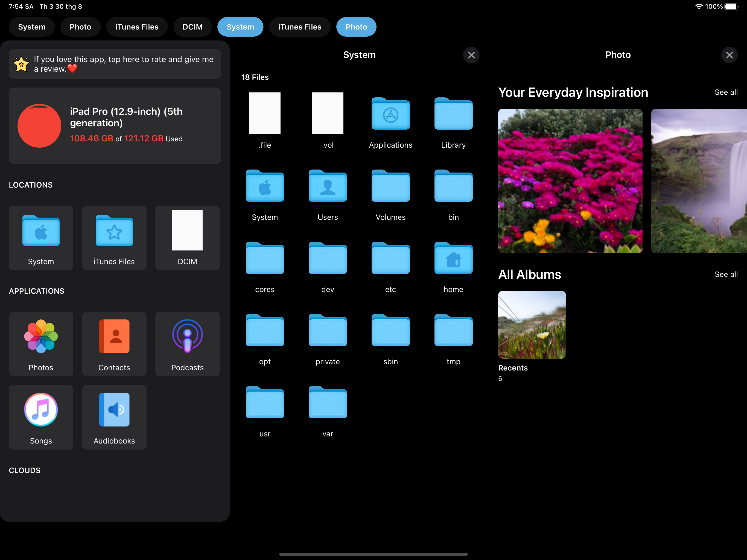The width and height of the screenshot is (747, 560).
Task: Open the Songs application tile
Action: 41,417
